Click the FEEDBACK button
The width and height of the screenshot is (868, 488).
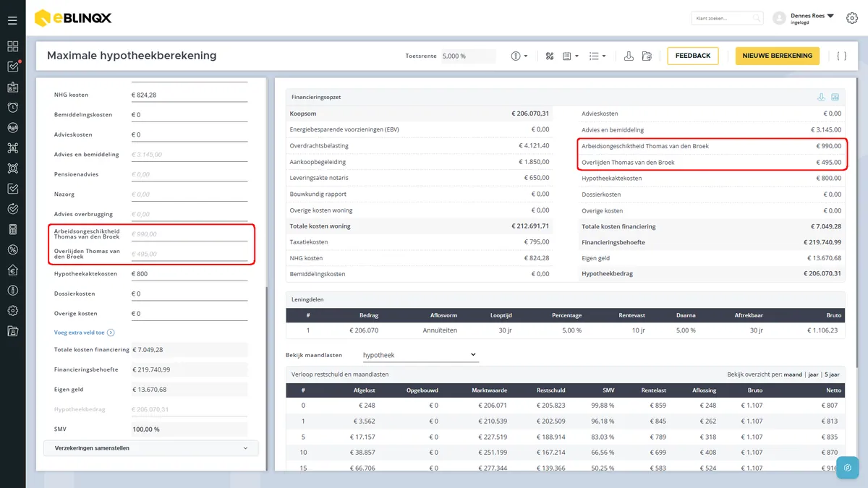pos(692,56)
